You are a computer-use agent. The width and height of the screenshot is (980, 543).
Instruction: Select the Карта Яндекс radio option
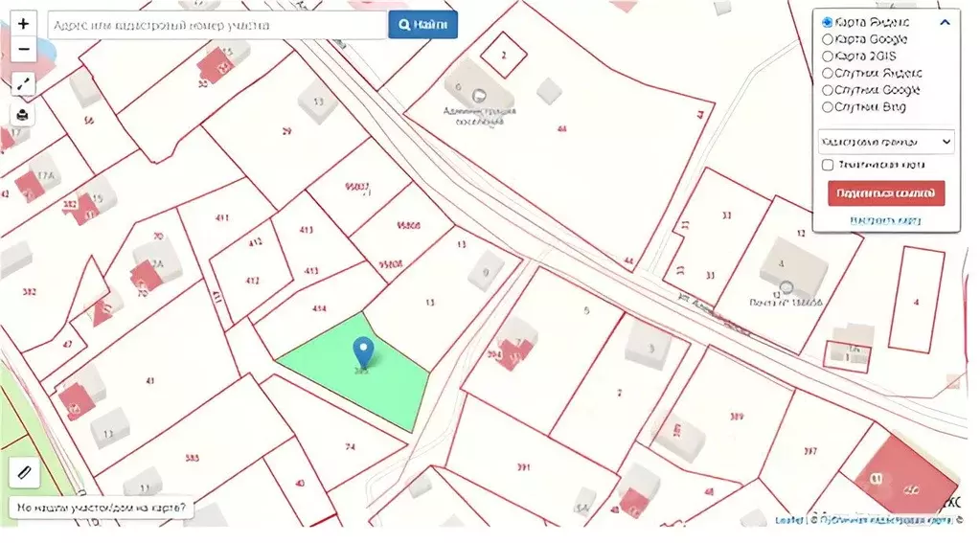(x=828, y=22)
